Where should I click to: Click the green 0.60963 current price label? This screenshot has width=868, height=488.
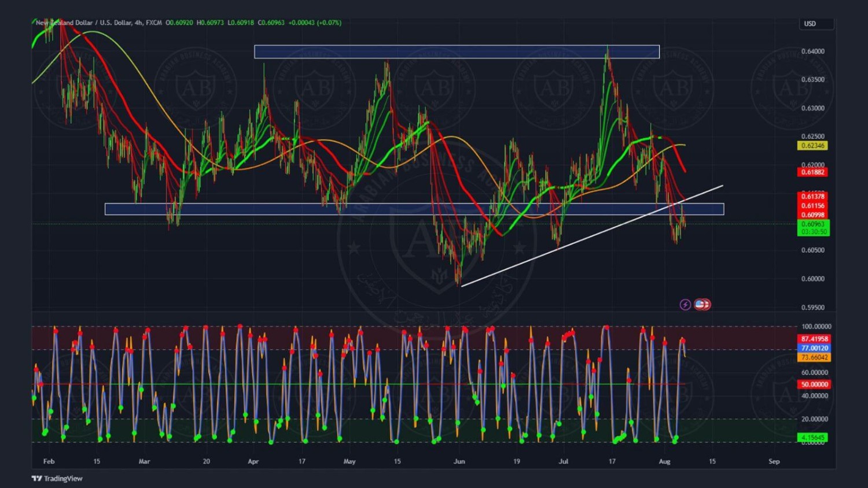(x=812, y=224)
